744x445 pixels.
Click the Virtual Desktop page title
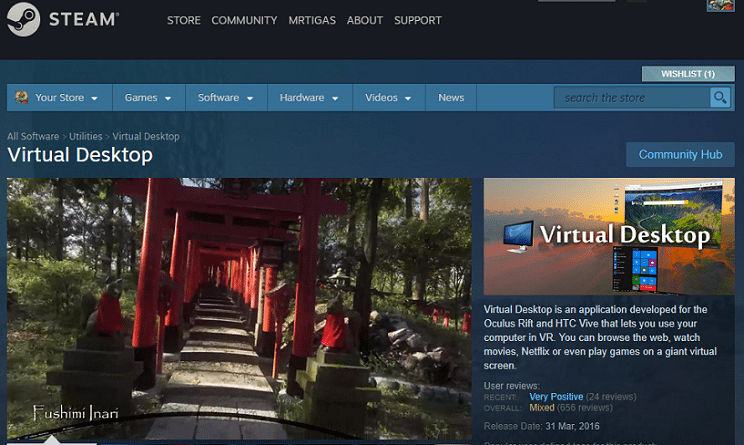80,155
